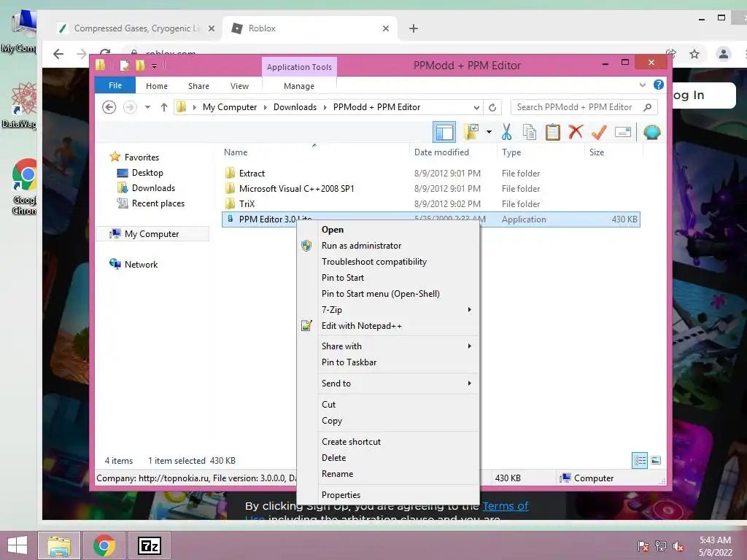The width and height of the screenshot is (747, 560).
Task: Select Network in navigation pane
Action: pyautogui.click(x=141, y=264)
